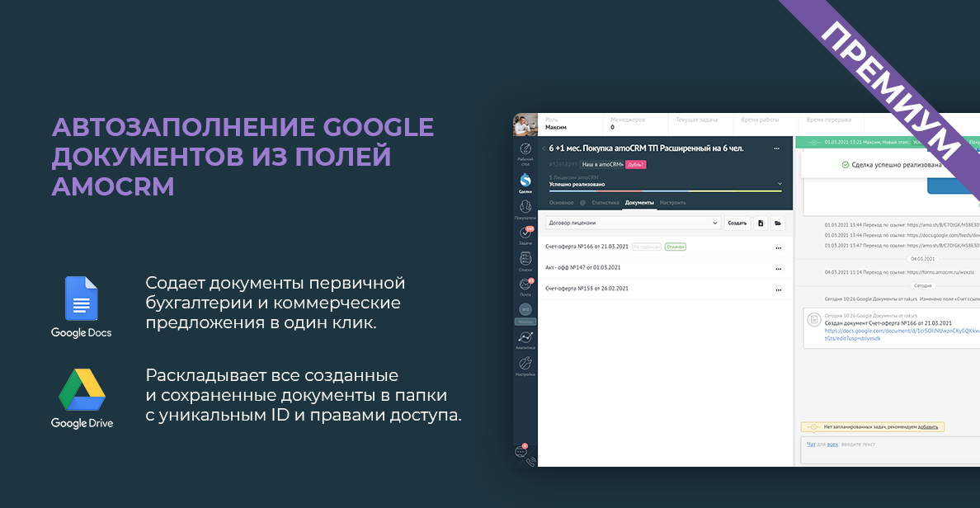Click the Google Drive logo
The height and width of the screenshot is (508, 980).
tap(82, 398)
